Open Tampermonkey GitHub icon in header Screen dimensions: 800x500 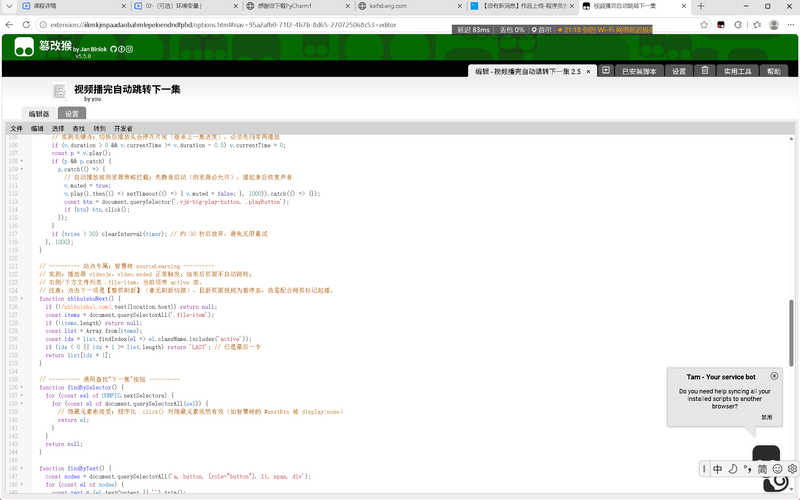click(113, 49)
